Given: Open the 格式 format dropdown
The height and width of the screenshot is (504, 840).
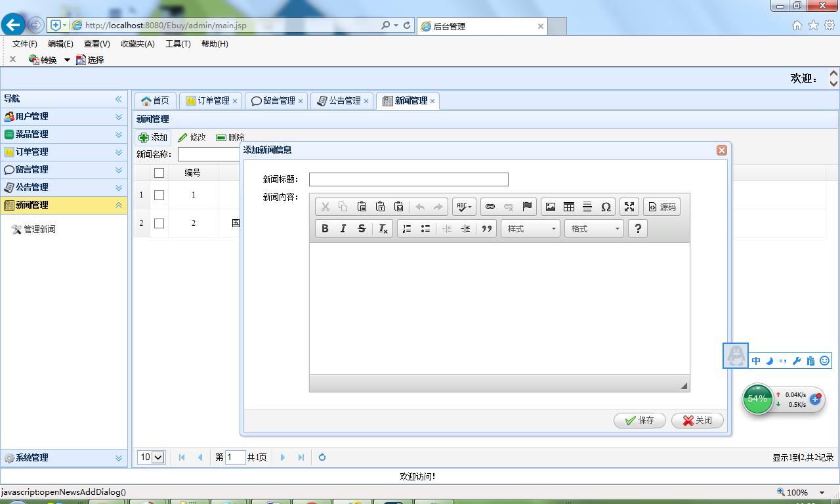Looking at the screenshot, I should pos(595,228).
